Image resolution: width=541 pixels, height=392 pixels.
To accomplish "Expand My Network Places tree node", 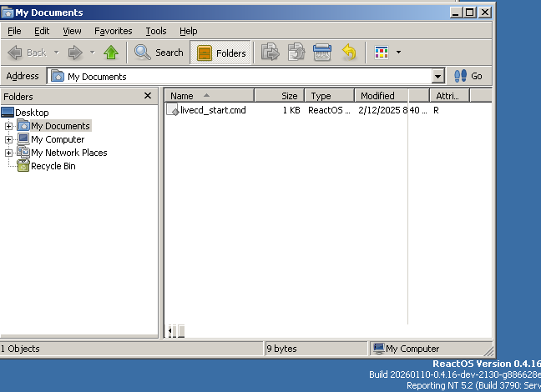I will tap(8, 153).
